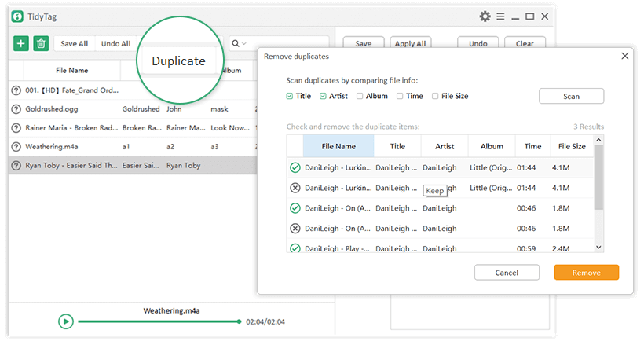
Task: Expand the search filter dropdown arrow
Action: coord(244,44)
